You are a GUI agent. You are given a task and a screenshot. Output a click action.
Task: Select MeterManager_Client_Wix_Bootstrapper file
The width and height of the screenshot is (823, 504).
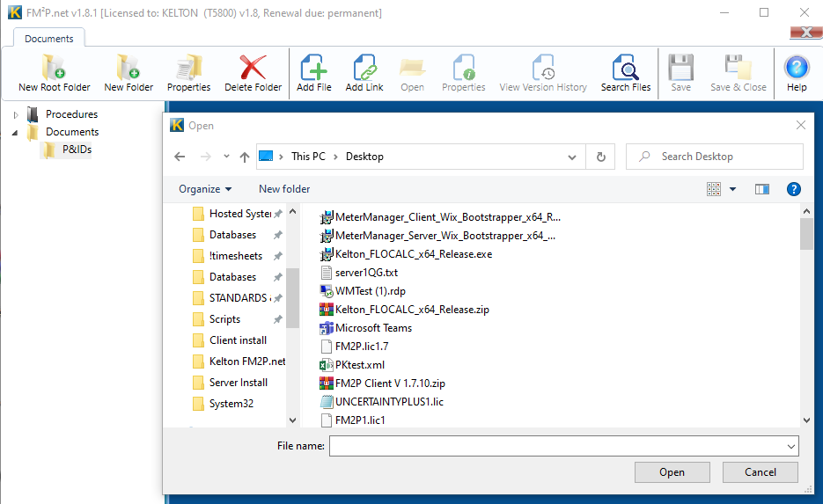pos(440,217)
